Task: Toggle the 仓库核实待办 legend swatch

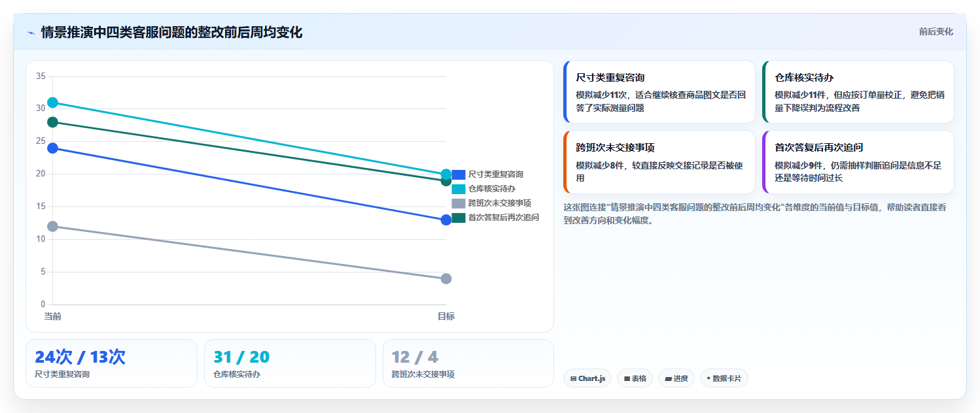Action: 459,189
